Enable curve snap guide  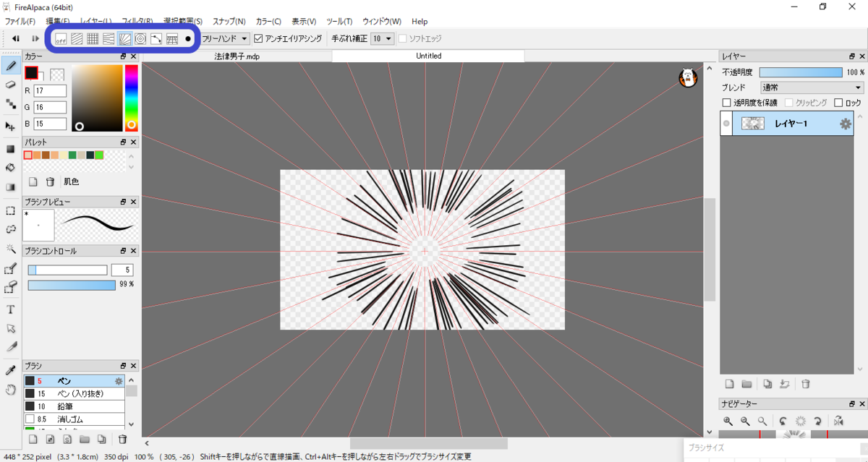point(156,38)
